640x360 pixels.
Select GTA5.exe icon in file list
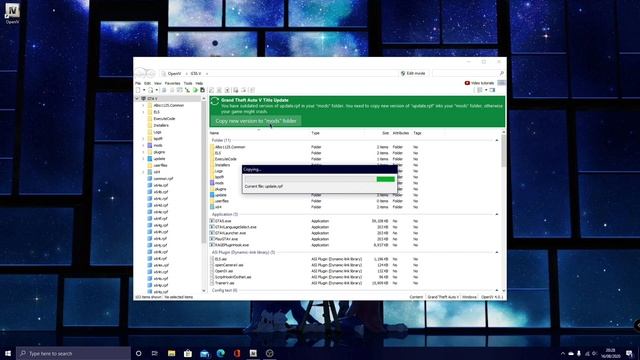click(212, 221)
